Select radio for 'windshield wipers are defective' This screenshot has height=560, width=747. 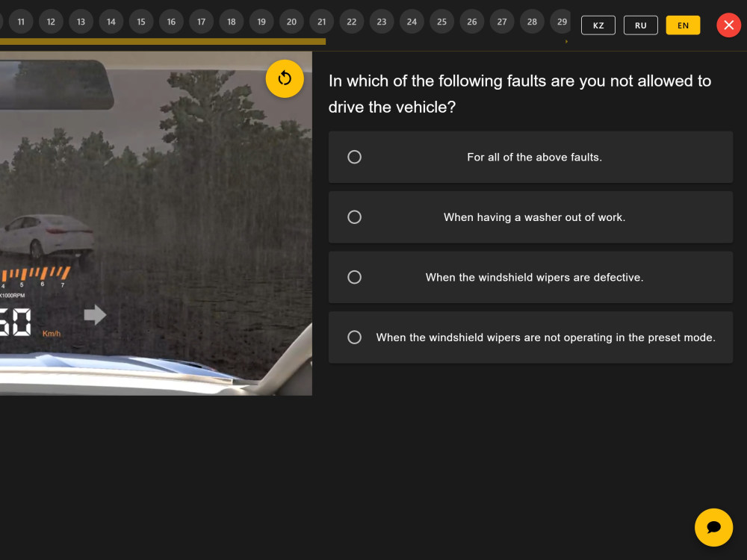pos(354,277)
